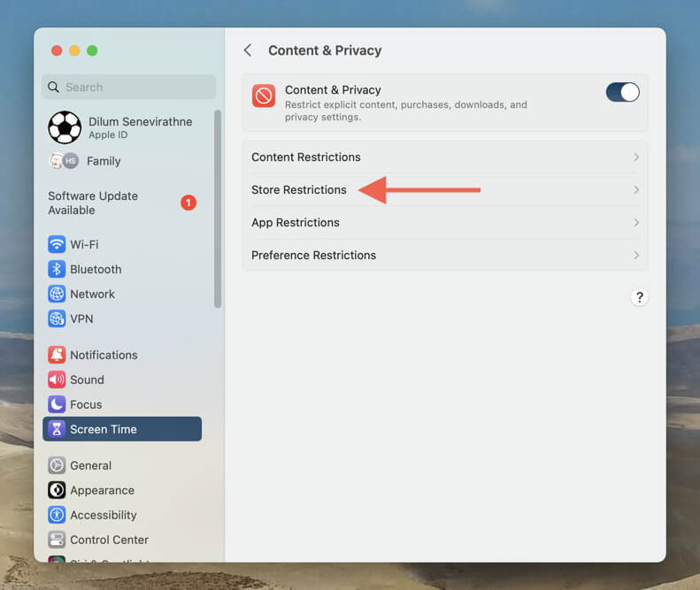
Task: Select Bluetooth label in the sidebar
Action: point(96,269)
